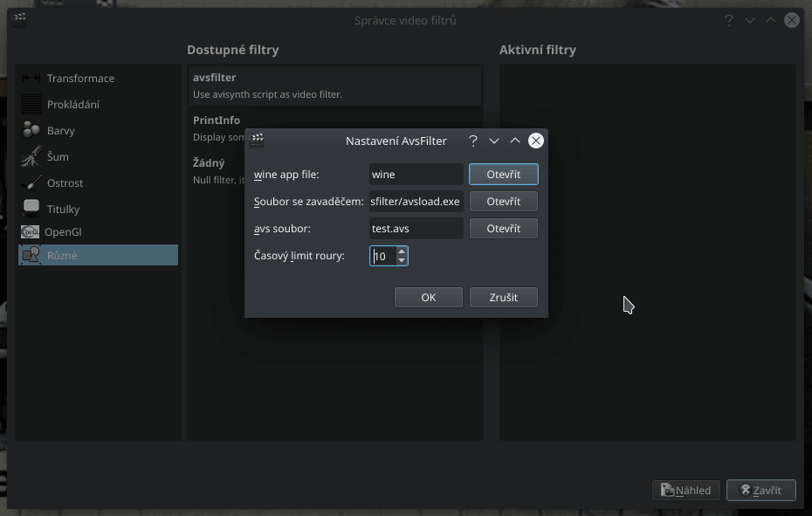
Task: Increase Časový limit roury with the up stepper
Action: pos(401,251)
